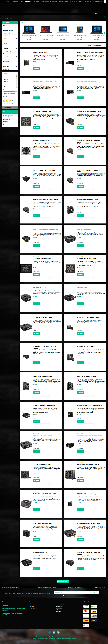Click the search icon in header
This screenshot has width=108, height=644.
99,16
